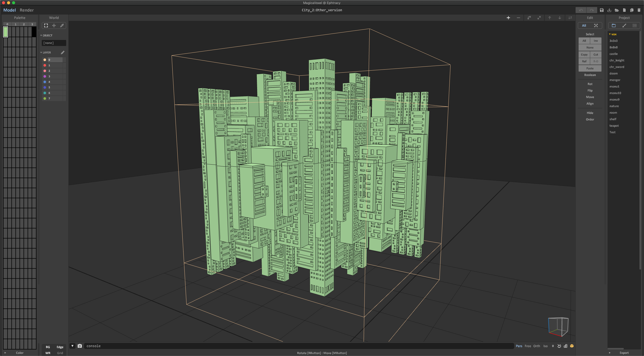
Task: Click the pencil edit icon beside LAYER
Action: 63,53
